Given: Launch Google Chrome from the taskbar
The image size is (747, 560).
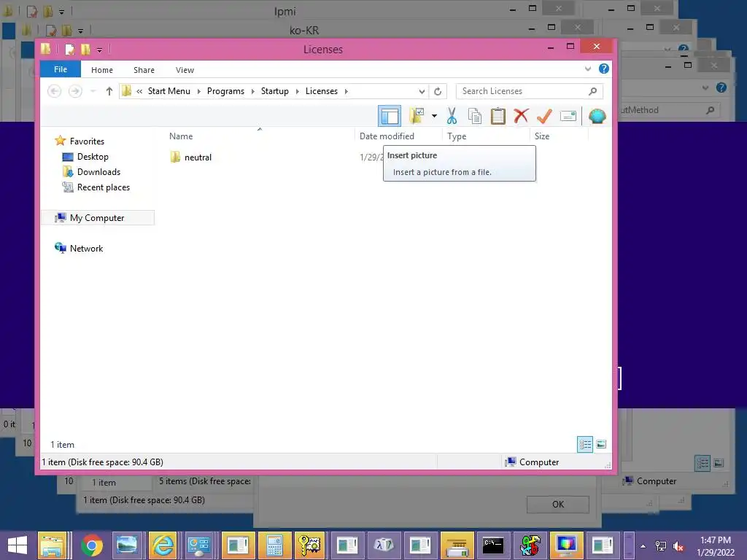Looking at the screenshot, I should 91,545.
